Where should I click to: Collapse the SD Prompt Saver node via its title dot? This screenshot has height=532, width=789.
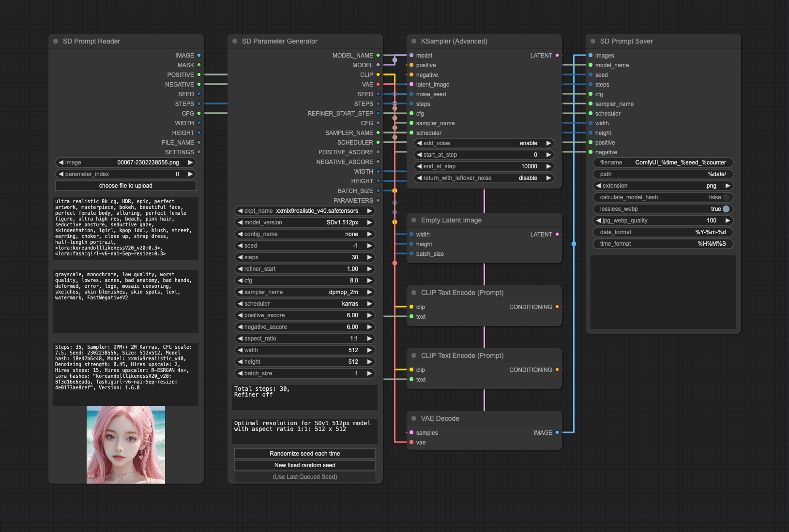coord(593,41)
